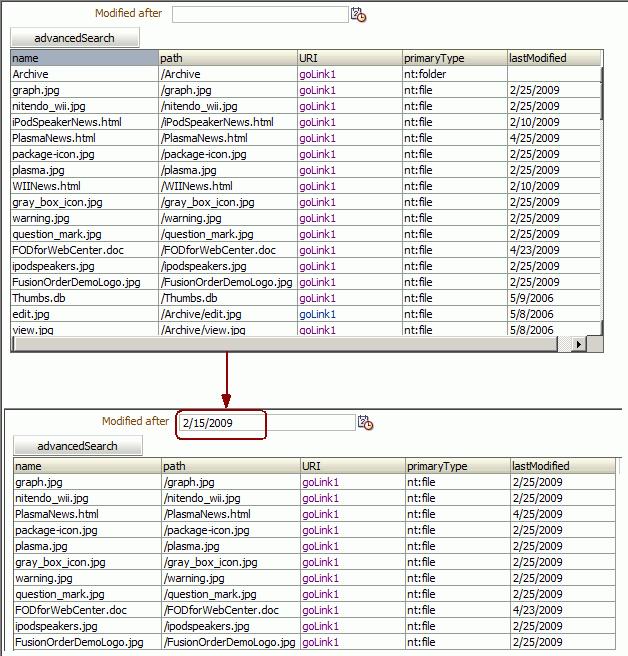The image size is (628, 656).
Task: Select edit.jpg name cell
Action: [85, 314]
